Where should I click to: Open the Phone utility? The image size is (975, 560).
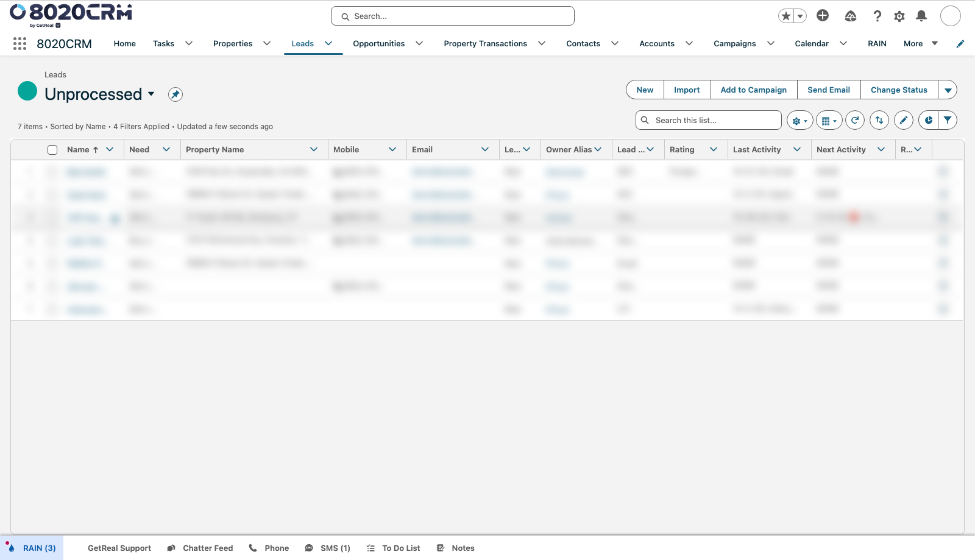point(269,548)
